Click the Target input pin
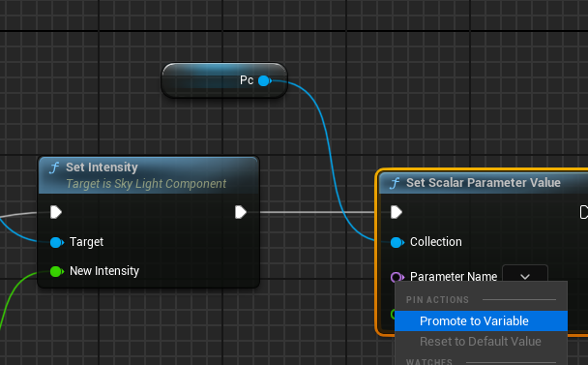This screenshot has height=365, width=588. [57, 242]
